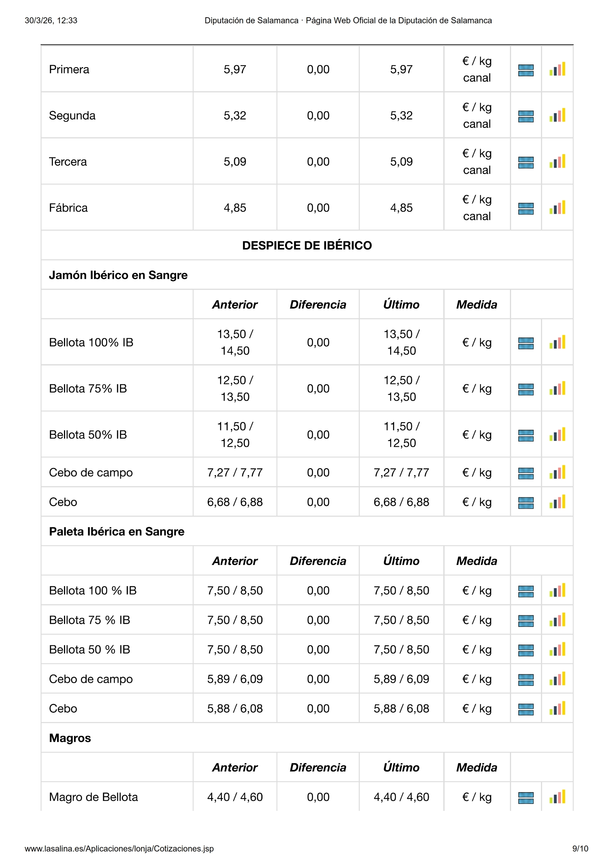Click table icon for Paleta Bellota 50 % IB
This screenshot has height=868, width=613.
(x=526, y=650)
